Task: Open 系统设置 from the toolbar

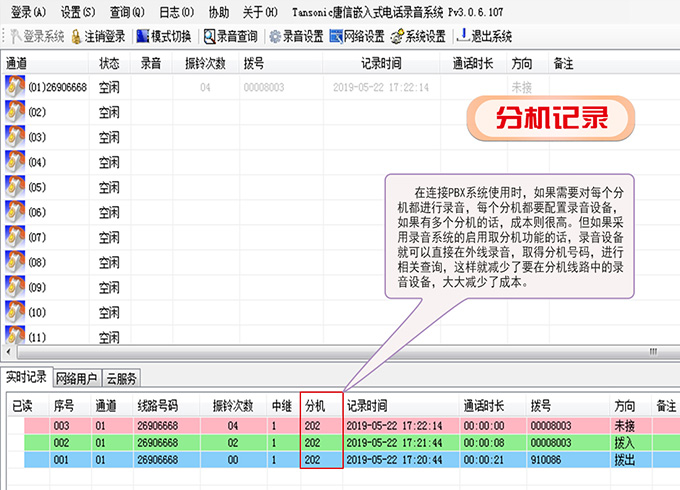Action: coord(398,37)
